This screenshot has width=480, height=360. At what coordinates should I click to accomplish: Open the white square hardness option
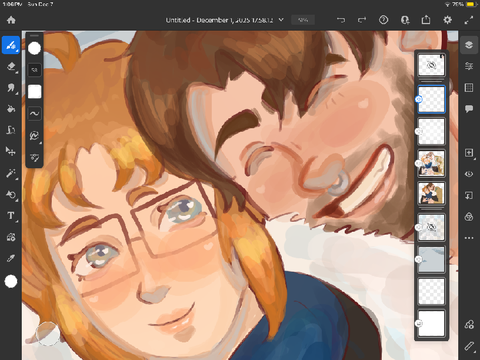coord(34,92)
